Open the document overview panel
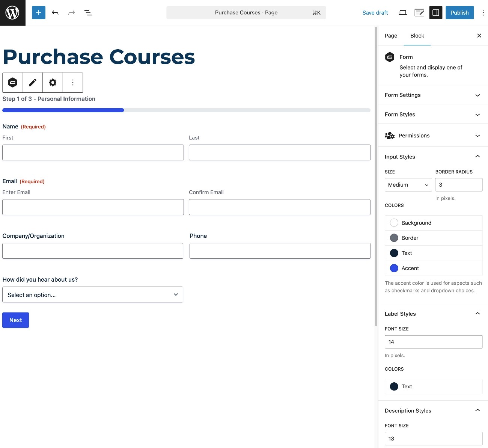The height and width of the screenshot is (448, 488). click(x=88, y=12)
